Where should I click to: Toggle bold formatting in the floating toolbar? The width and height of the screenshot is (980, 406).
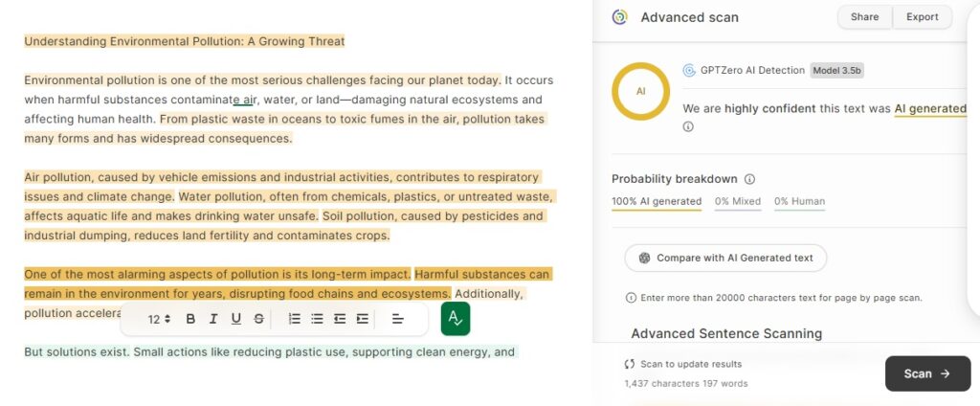coord(190,319)
